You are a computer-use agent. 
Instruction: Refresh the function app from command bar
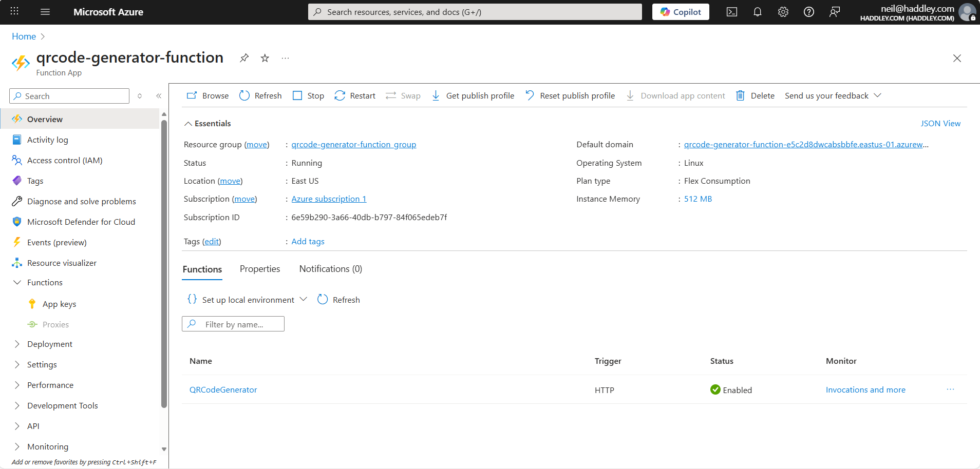pyautogui.click(x=260, y=95)
